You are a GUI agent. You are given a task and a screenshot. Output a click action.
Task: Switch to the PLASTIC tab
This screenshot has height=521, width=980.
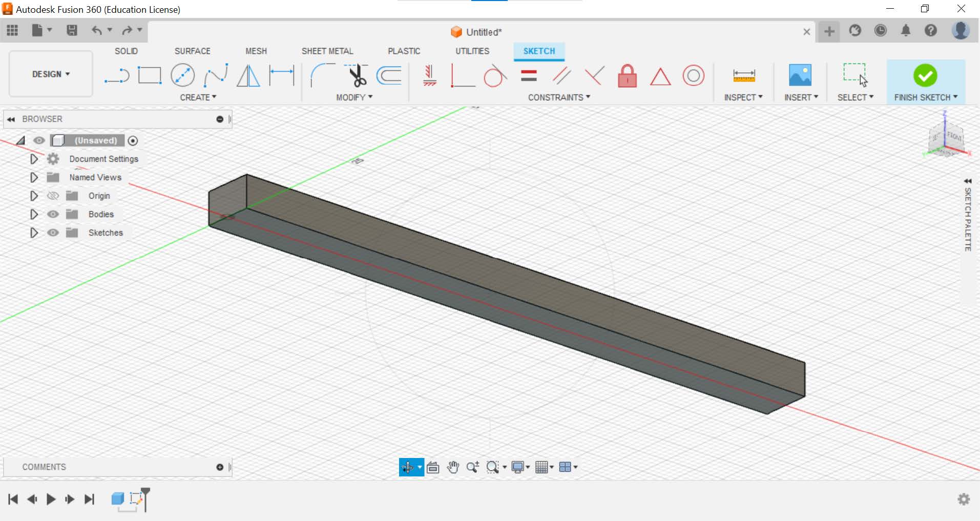click(x=404, y=51)
